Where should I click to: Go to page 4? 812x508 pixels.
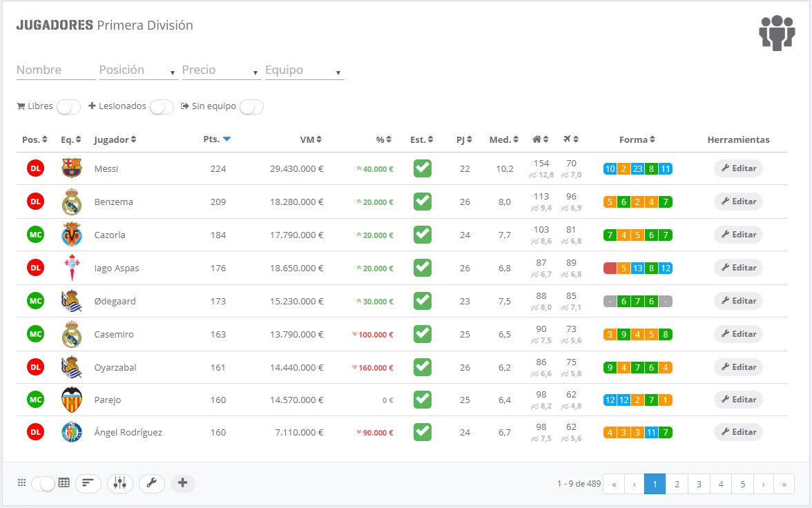click(721, 484)
